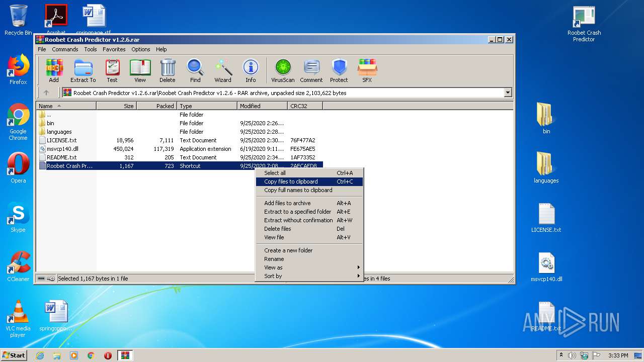Click Internet Explorer taskbar icon
The width and height of the screenshot is (644, 362).
[40, 355]
